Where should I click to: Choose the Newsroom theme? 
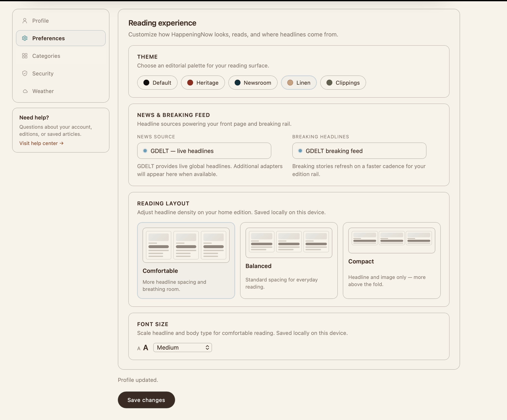coord(253,83)
